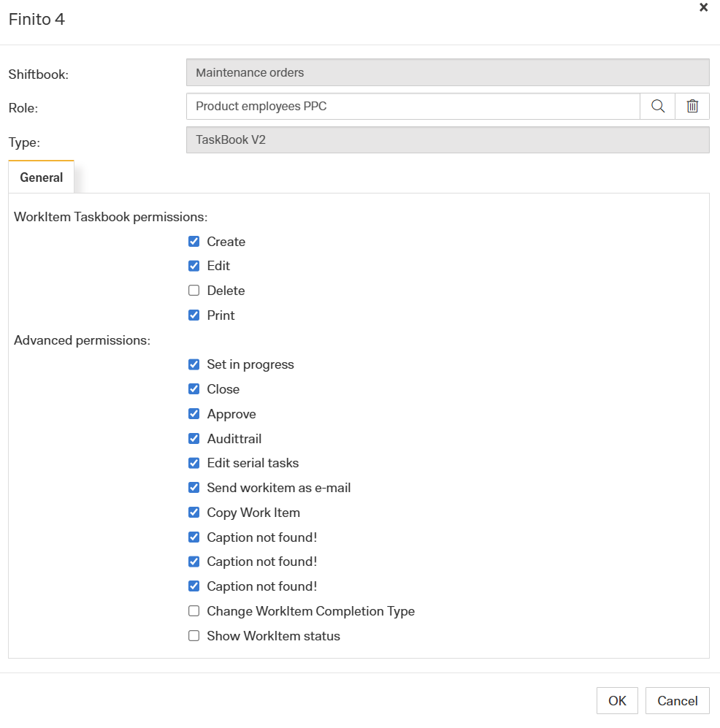Toggle the Approve permission checkbox

point(194,414)
